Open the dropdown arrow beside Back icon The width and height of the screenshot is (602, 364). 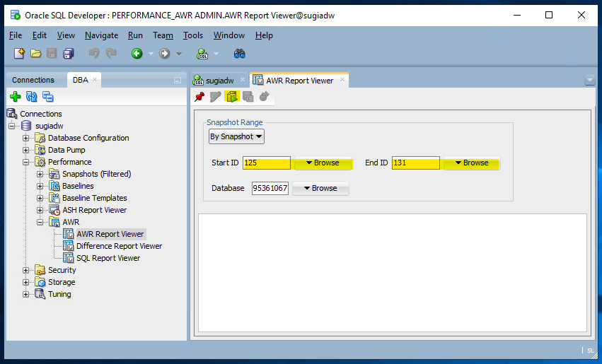(151, 54)
